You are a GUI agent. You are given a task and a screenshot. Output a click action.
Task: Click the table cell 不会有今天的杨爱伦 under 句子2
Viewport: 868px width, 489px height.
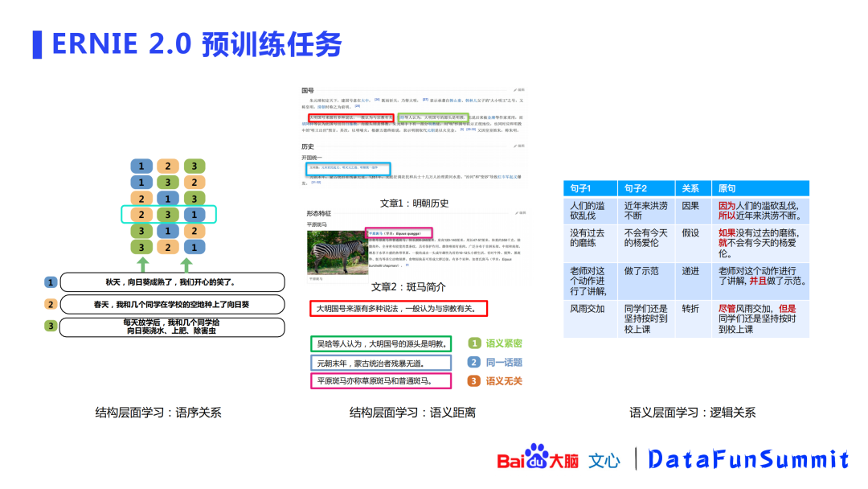646,243
